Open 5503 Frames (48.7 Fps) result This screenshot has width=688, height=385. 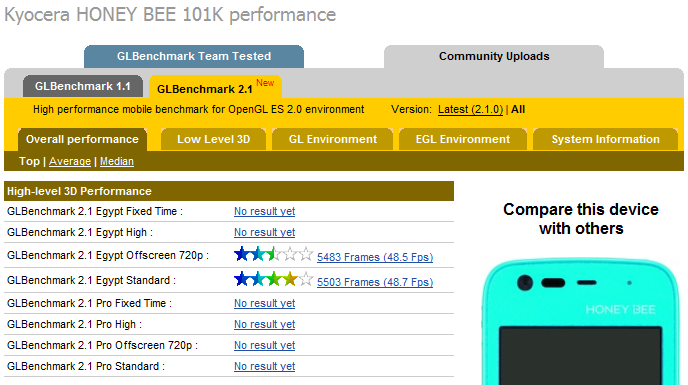(x=375, y=282)
